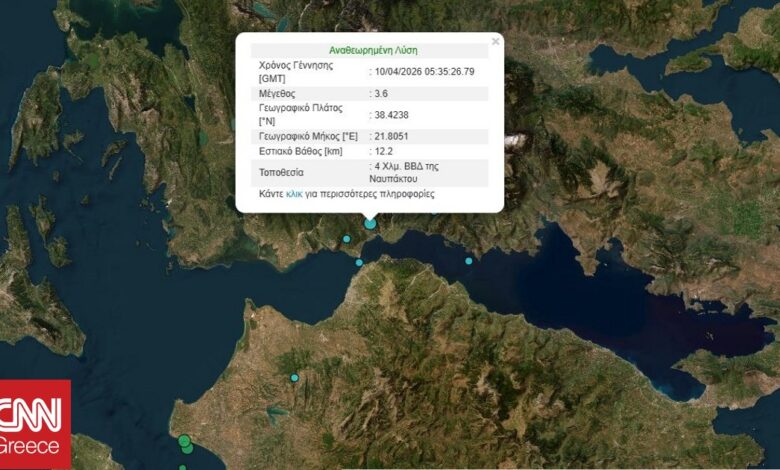Click the "Τοποθεσία" row label
Image resolution: width=780 pixels, height=470 pixels.
(x=282, y=172)
